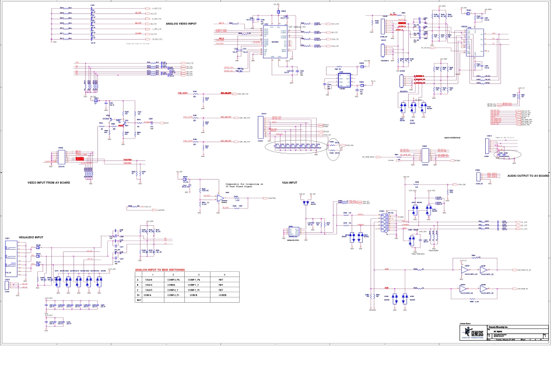Click the VGA-R cell in mux table
554x392 pixels.
click(x=149, y=290)
